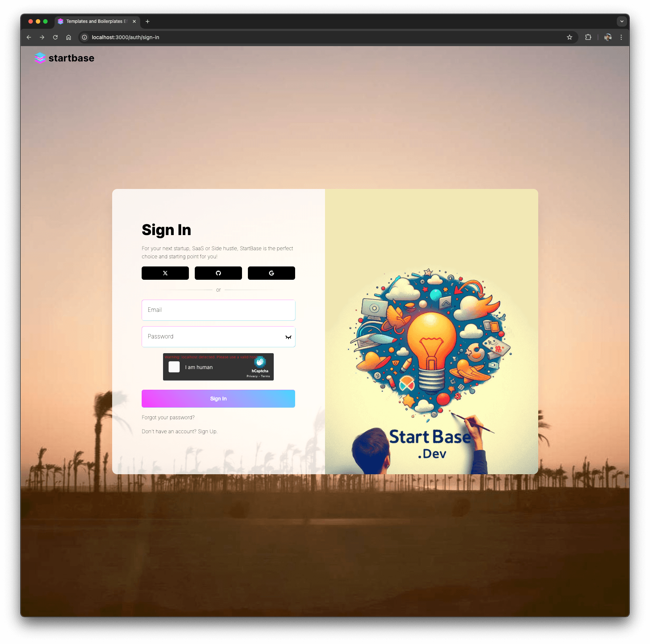The height and width of the screenshot is (644, 650).
Task: Bookmark this page with star icon
Action: tap(570, 37)
